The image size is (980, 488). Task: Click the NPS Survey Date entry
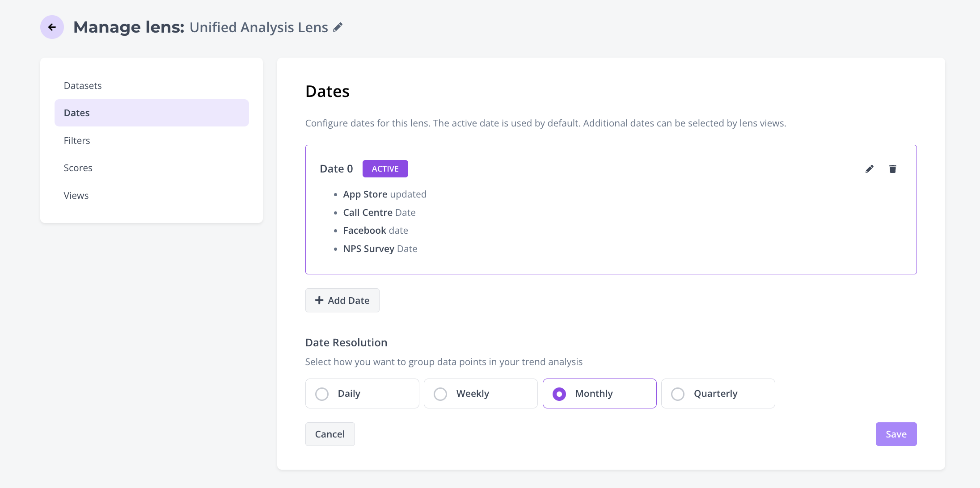(380, 249)
